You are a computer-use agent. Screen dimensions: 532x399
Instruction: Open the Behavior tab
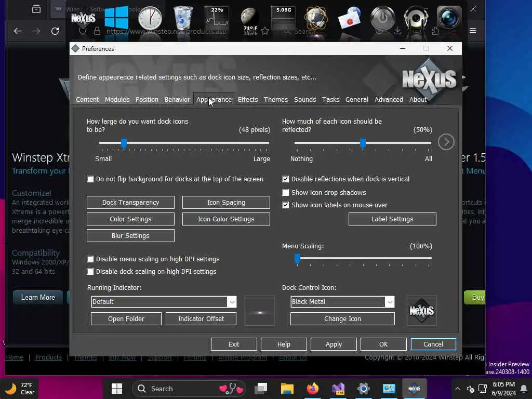177,99
